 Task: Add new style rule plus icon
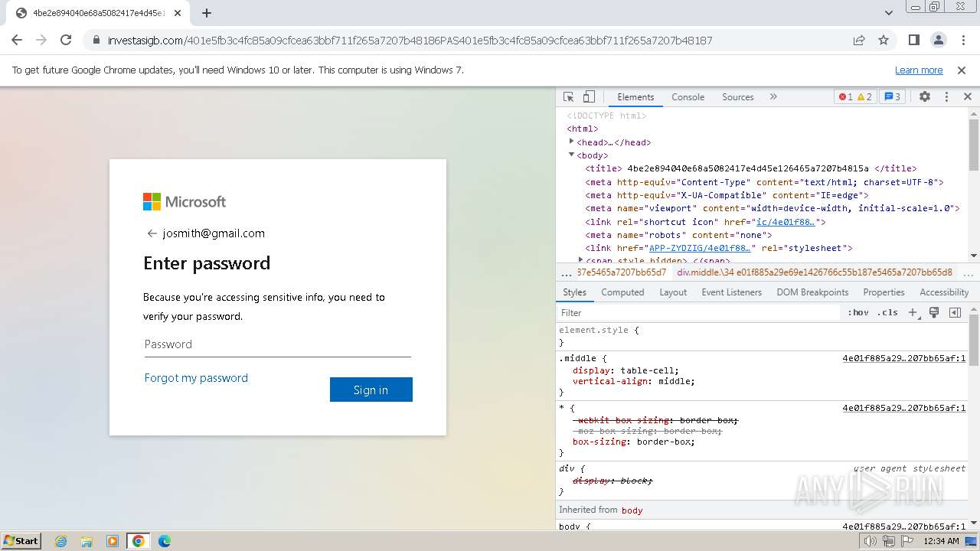(913, 312)
